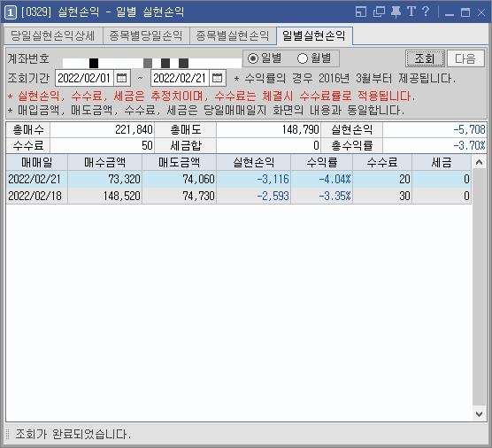The width and height of the screenshot is (492, 448).
Task: Switch to 일별실현손익 tab
Action: (x=314, y=35)
